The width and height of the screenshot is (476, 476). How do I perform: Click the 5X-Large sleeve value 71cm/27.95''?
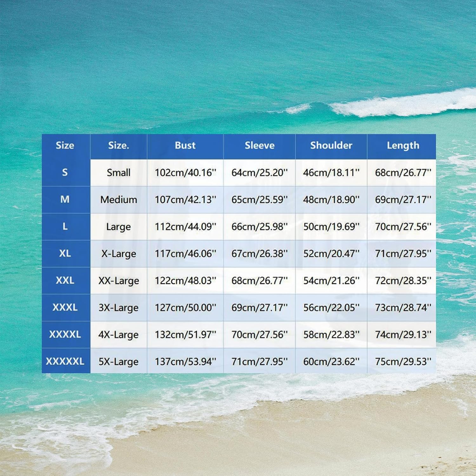260,361
